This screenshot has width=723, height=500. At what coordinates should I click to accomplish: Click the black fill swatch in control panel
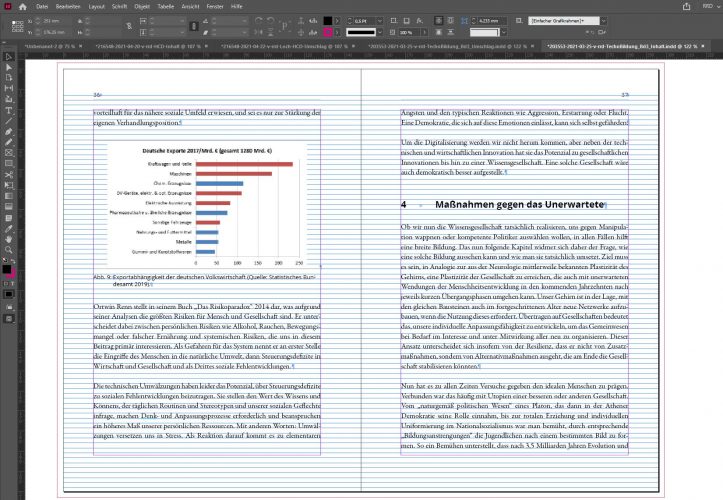[x=327, y=21]
